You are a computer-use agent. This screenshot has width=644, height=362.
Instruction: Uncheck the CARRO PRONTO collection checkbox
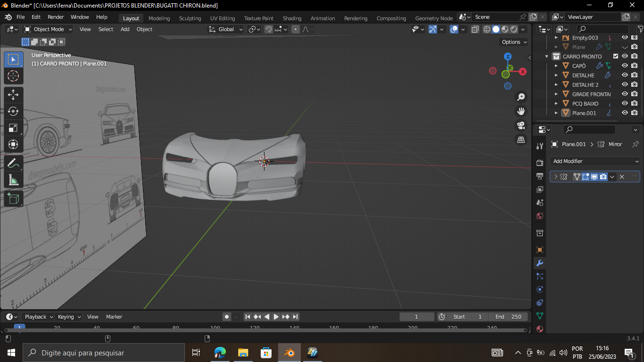pos(615,57)
